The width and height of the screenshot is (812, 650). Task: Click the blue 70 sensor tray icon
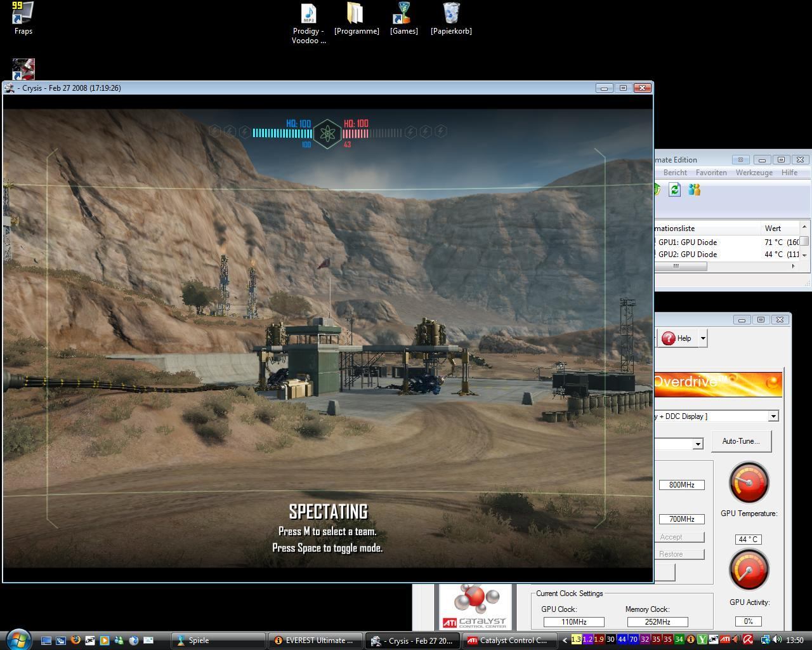pyautogui.click(x=633, y=640)
